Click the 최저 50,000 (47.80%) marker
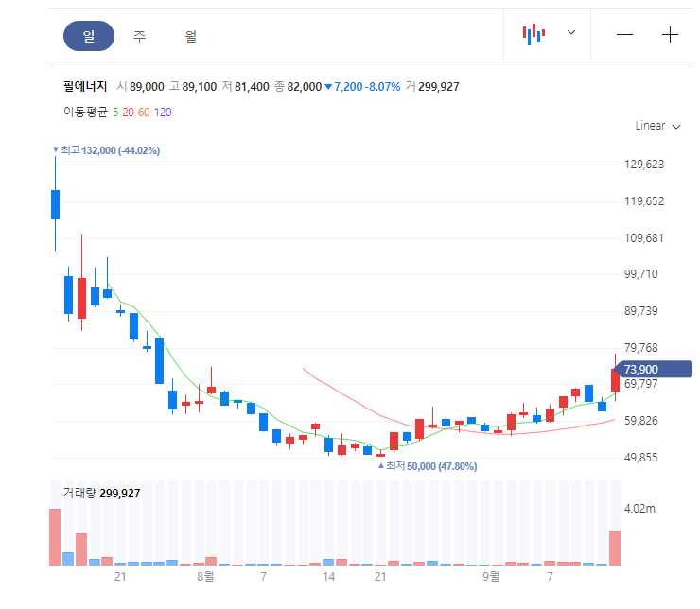 tap(428, 466)
